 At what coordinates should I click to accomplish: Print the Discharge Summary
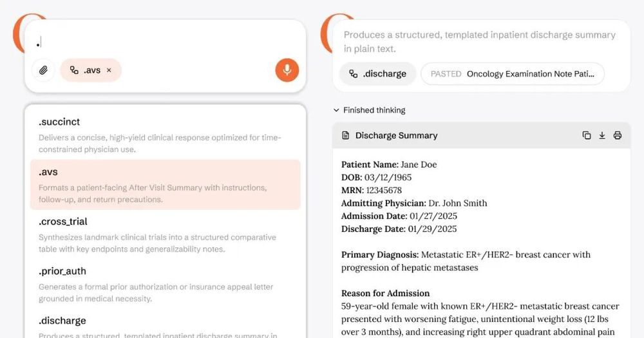click(x=618, y=135)
